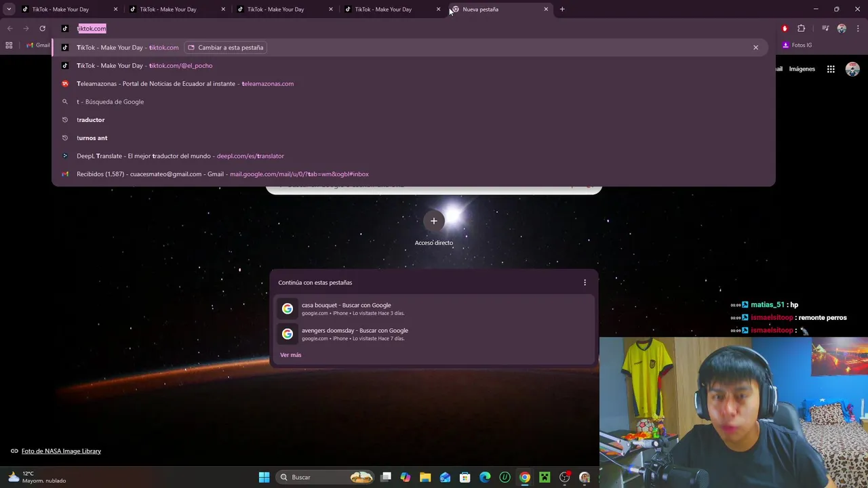Open Copilot from the taskbar
This screenshot has width=868, height=488.
406,477
